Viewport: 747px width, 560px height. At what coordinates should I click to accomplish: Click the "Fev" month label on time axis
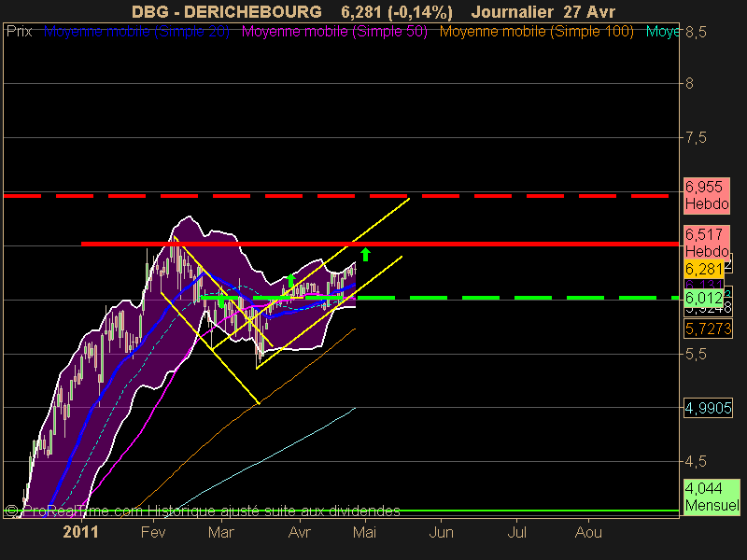(153, 532)
